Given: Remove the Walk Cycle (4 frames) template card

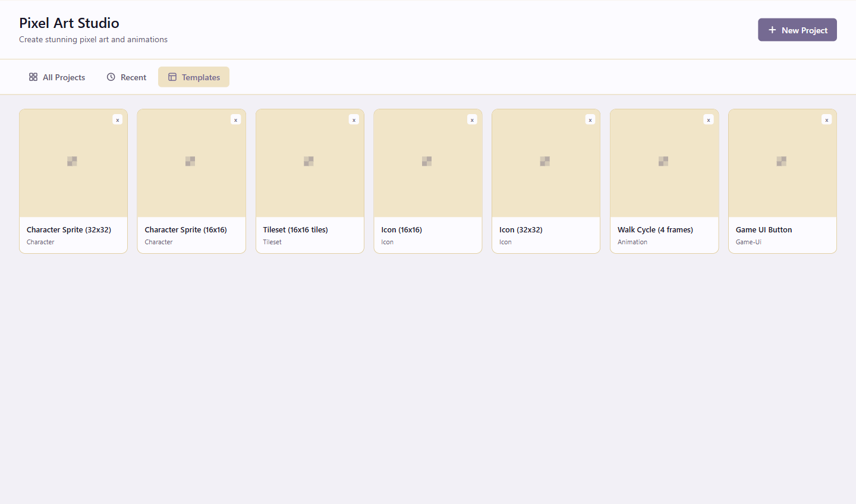Looking at the screenshot, I should (x=709, y=119).
